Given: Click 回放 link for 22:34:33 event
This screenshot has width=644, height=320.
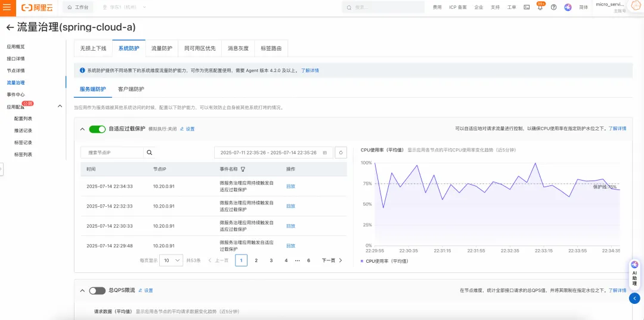Looking at the screenshot, I should [291, 187].
